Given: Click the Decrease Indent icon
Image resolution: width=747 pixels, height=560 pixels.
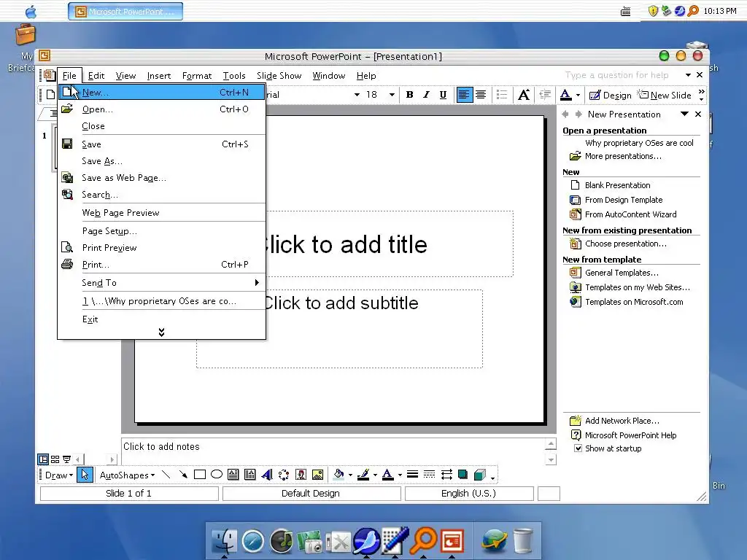Looking at the screenshot, I should 545,95.
